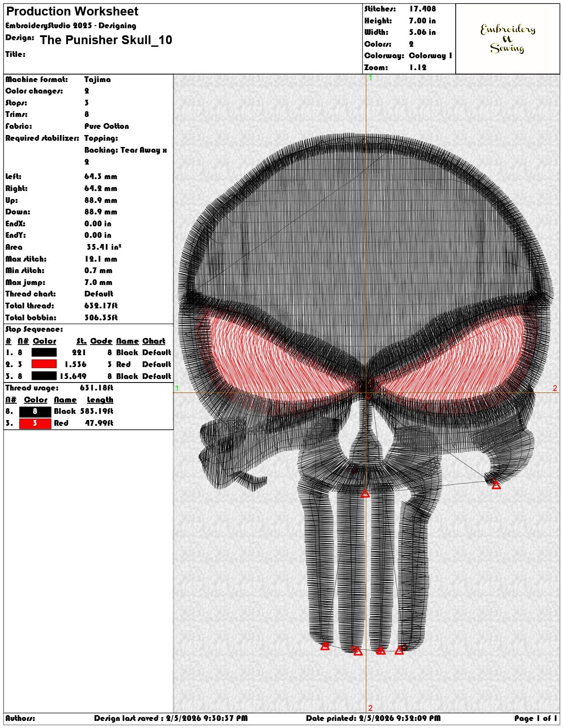Click 'EmbroideryStudio 2025 - Designing' text

point(71,26)
